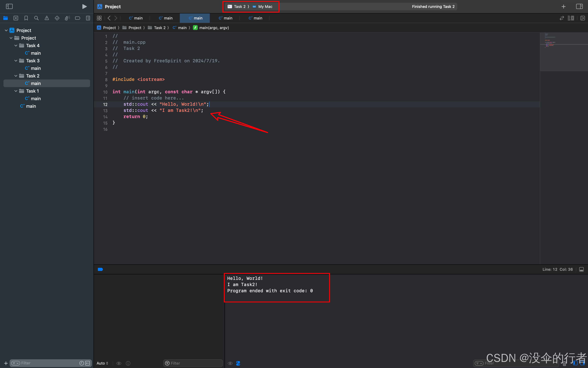The width and height of the screenshot is (588, 368).
Task: Click the variables view info icon
Action: click(x=128, y=363)
